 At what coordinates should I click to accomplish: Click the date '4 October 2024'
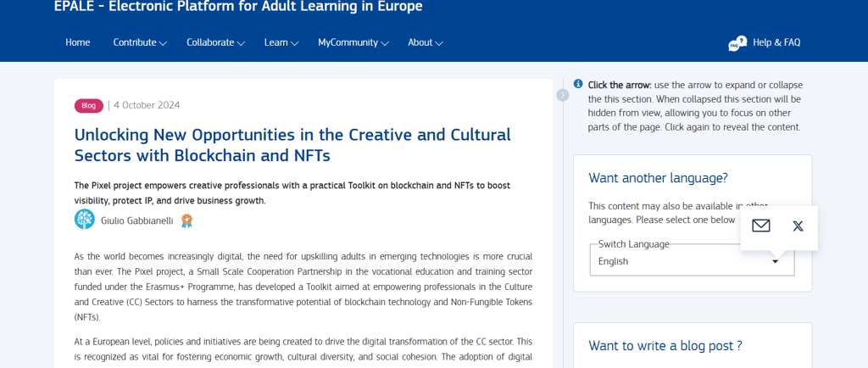point(147,105)
